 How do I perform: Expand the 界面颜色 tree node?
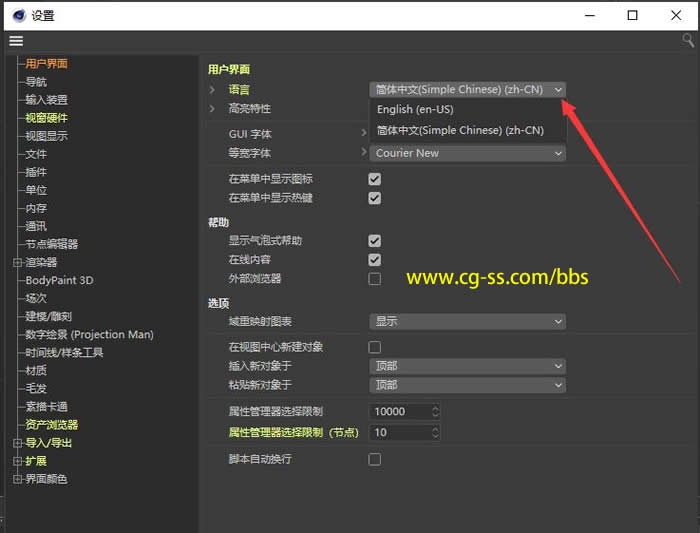17,479
